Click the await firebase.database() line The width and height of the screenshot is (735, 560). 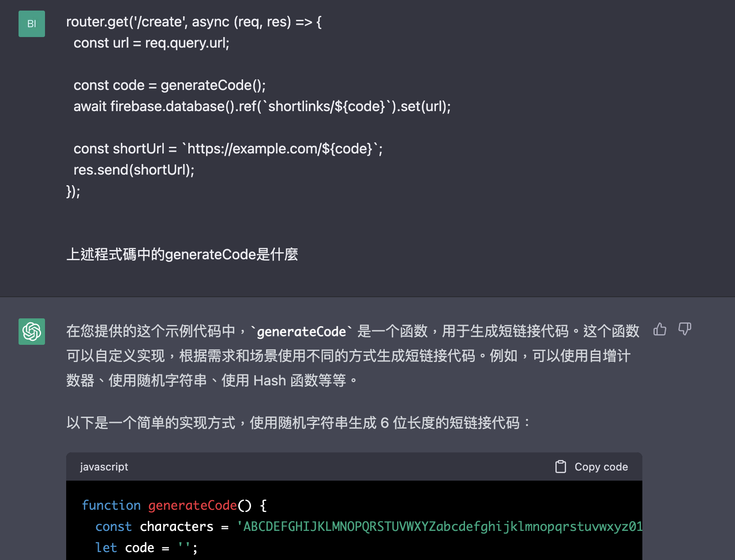coord(262,106)
